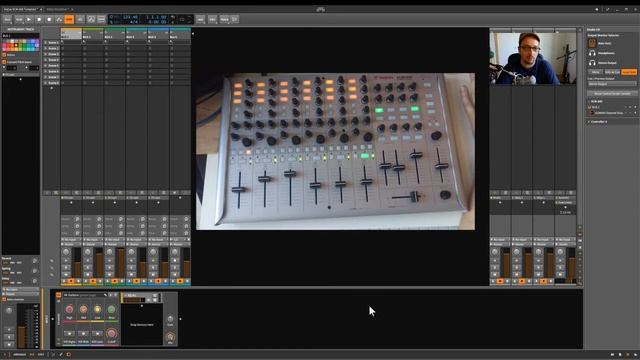Click the yellow Low knob on the device
The image size is (640, 360).
pos(97,309)
